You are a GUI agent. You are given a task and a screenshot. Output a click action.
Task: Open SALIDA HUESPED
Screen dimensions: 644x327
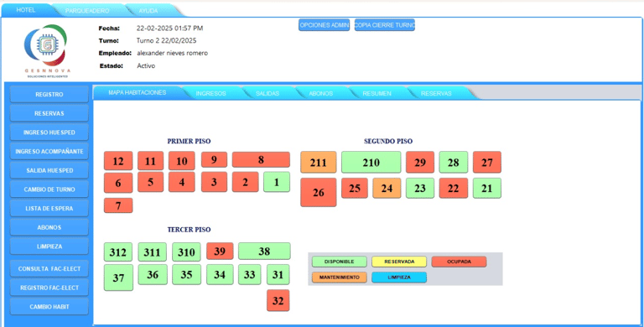[x=49, y=170]
